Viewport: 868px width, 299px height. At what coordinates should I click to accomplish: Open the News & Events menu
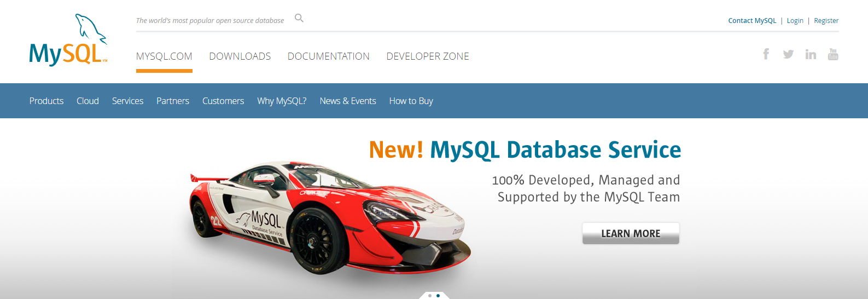coord(348,101)
